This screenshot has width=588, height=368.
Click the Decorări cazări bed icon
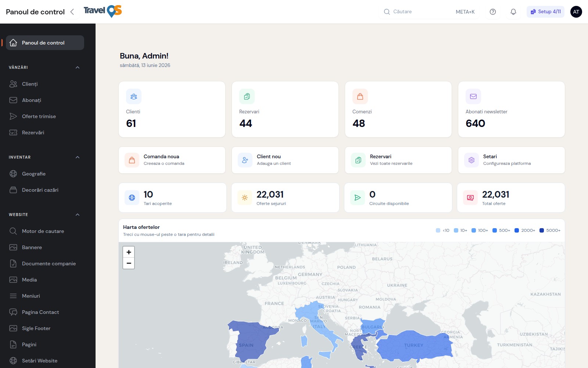(13, 190)
